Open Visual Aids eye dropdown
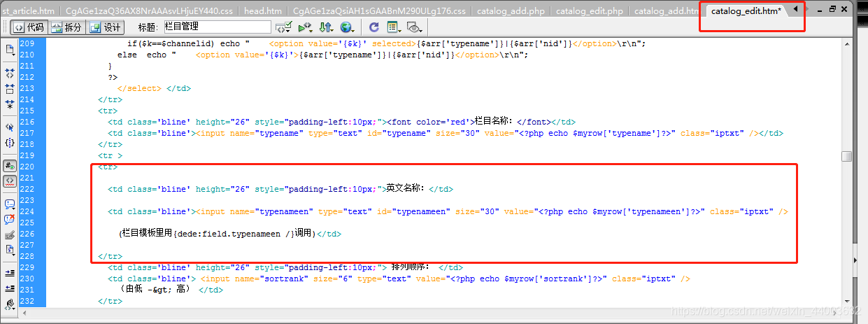Screen dimensions: 868x324 tap(415, 27)
